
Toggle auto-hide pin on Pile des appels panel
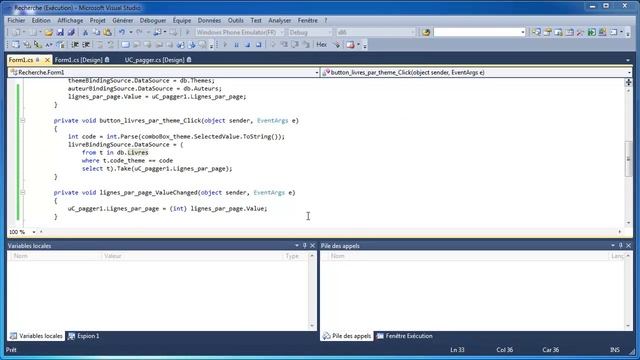point(620,246)
